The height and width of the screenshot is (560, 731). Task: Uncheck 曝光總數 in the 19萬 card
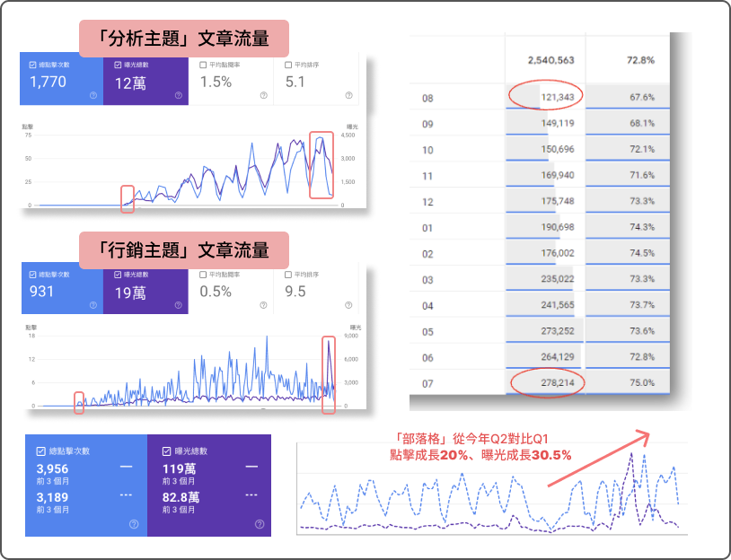point(118,275)
